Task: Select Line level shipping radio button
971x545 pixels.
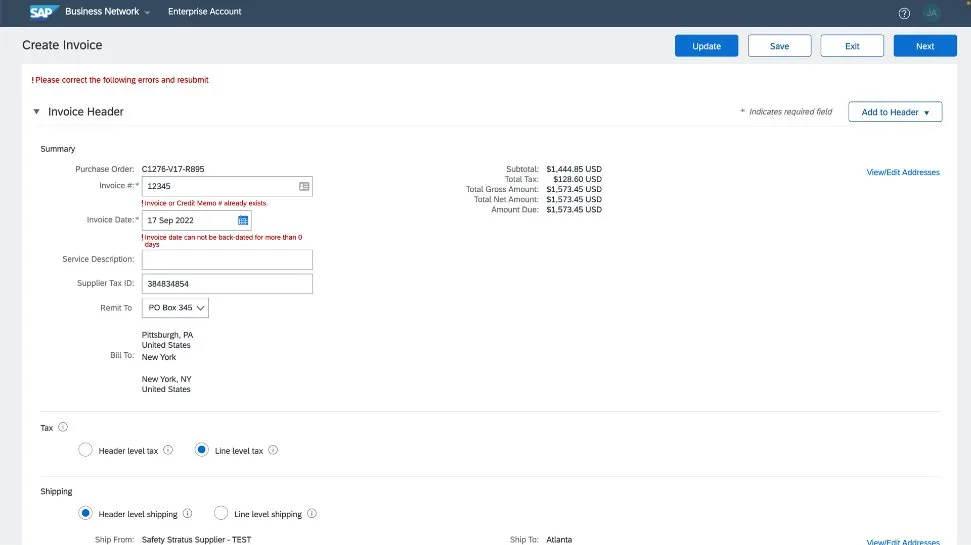Action: pos(221,514)
